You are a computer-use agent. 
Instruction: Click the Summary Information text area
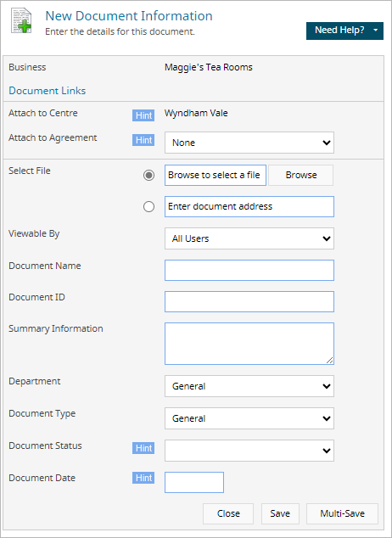[249, 344]
